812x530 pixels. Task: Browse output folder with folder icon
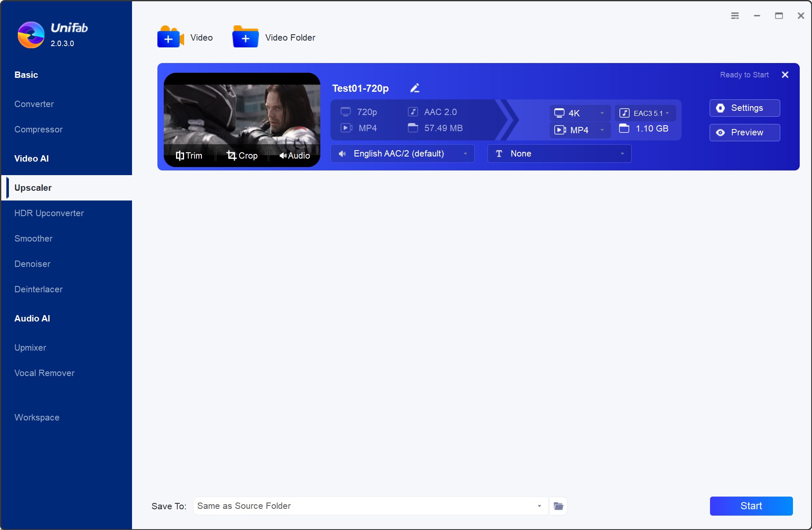tap(559, 506)
